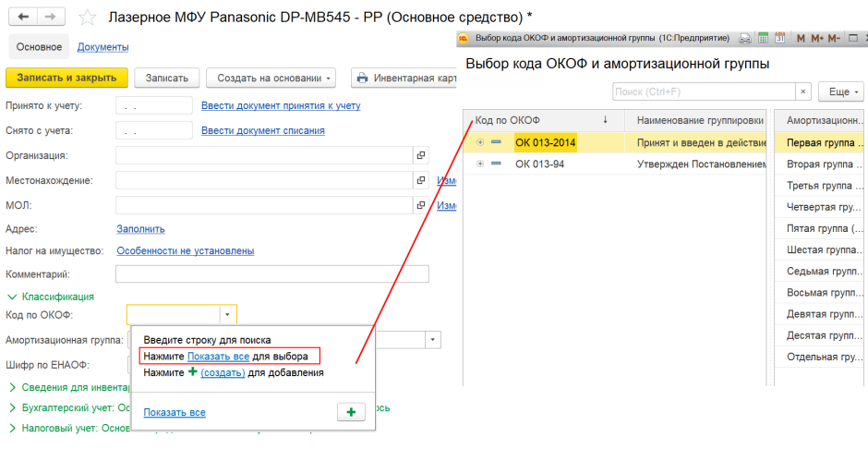Click the green plus button in the dropdown
Screen dimensions: 868x449
(351, 412)
